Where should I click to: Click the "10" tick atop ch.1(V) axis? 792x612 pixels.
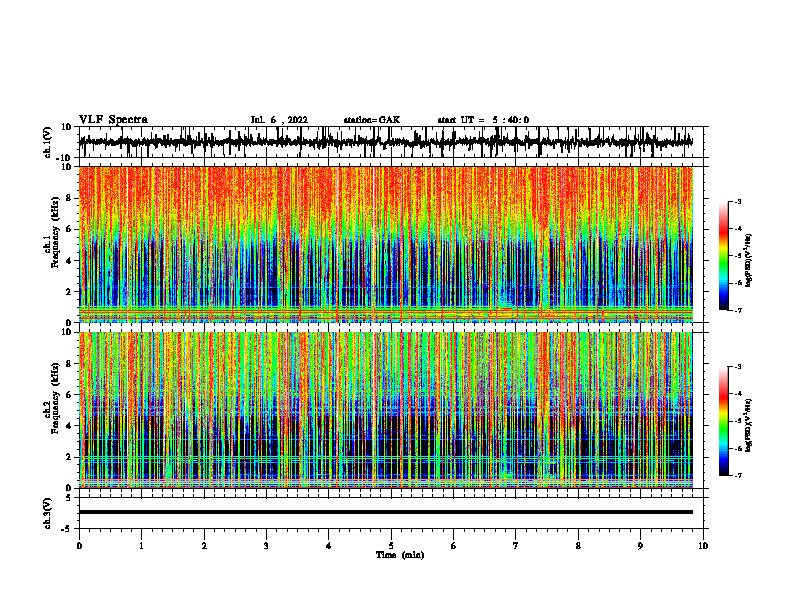(67, 127)
